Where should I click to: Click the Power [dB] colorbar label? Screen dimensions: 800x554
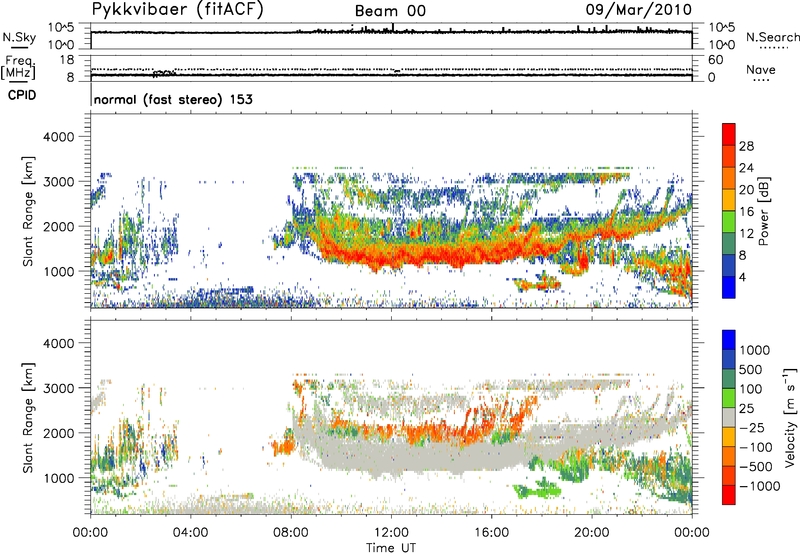763,211
